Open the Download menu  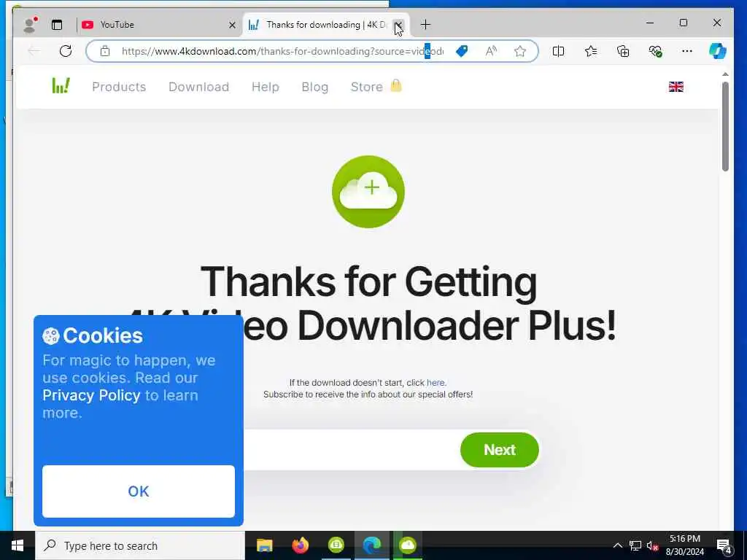point(198,87)
